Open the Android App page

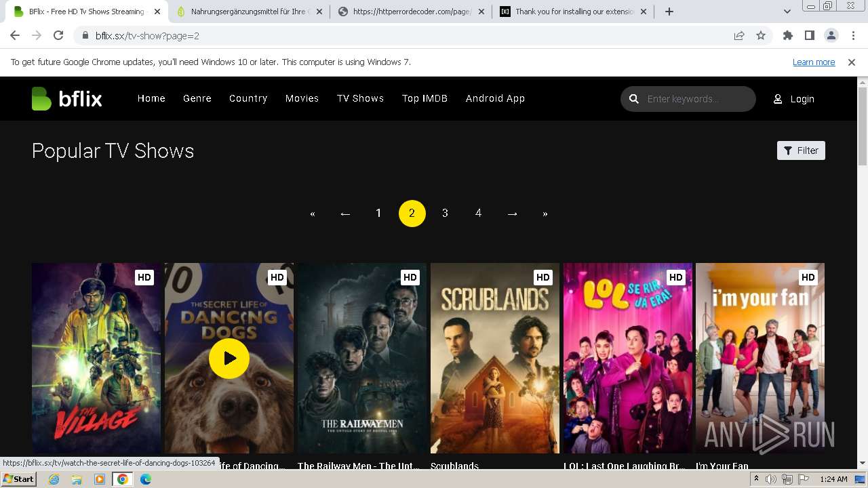(495, 99)
